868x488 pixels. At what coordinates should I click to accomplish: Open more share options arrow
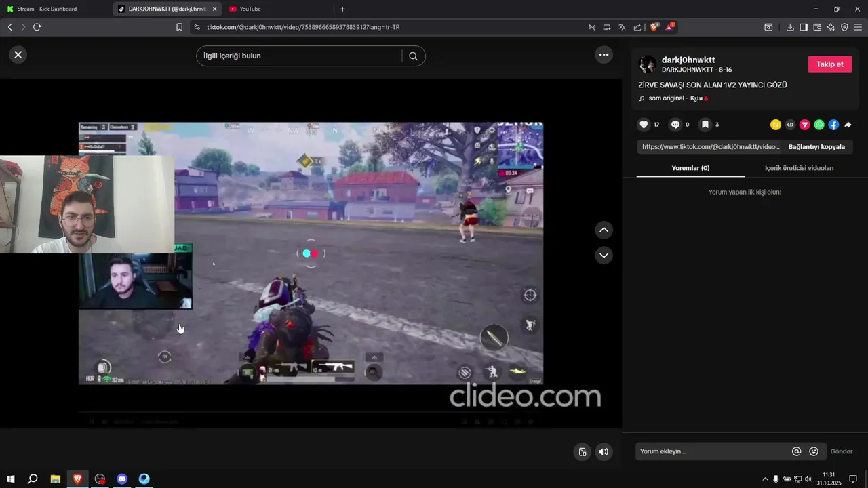(848, 125)
